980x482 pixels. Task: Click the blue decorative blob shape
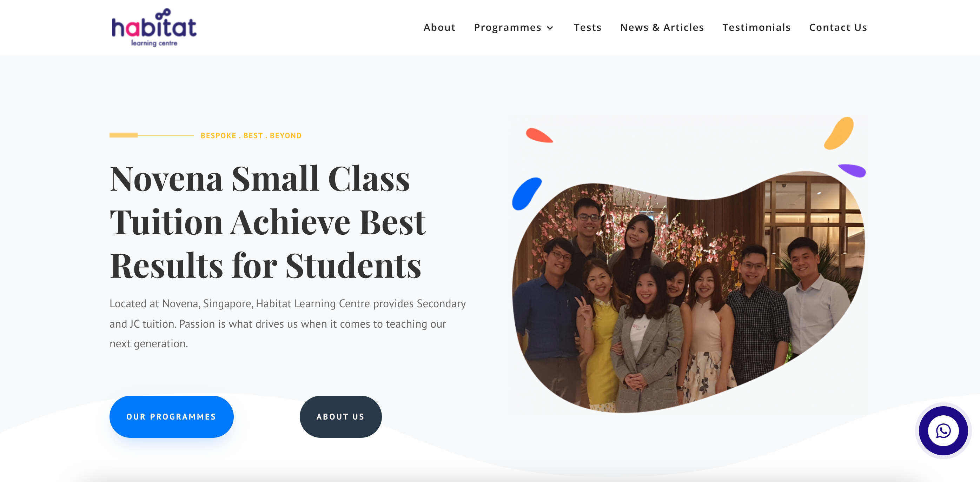coord(526,194)
